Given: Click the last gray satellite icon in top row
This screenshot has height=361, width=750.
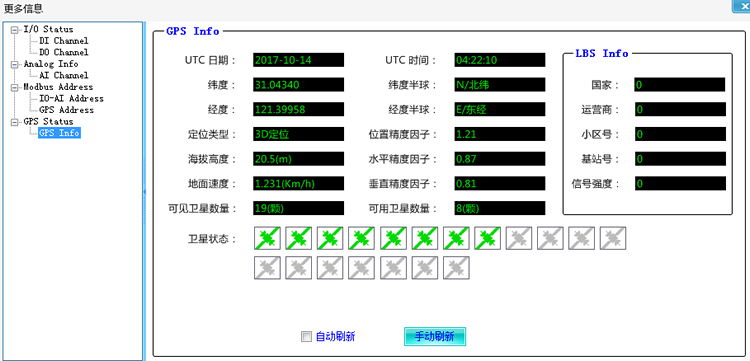Looking at the screenshot, I should (613, 238).
